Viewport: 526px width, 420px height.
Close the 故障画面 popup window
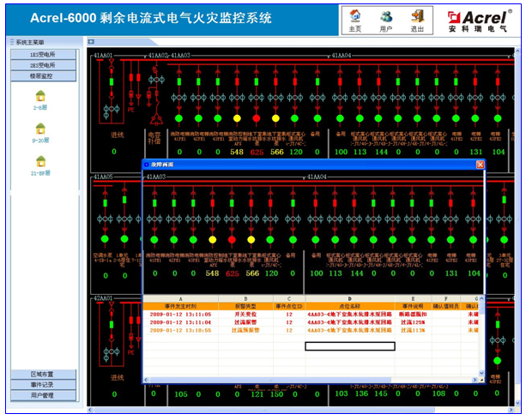(480, 165)
